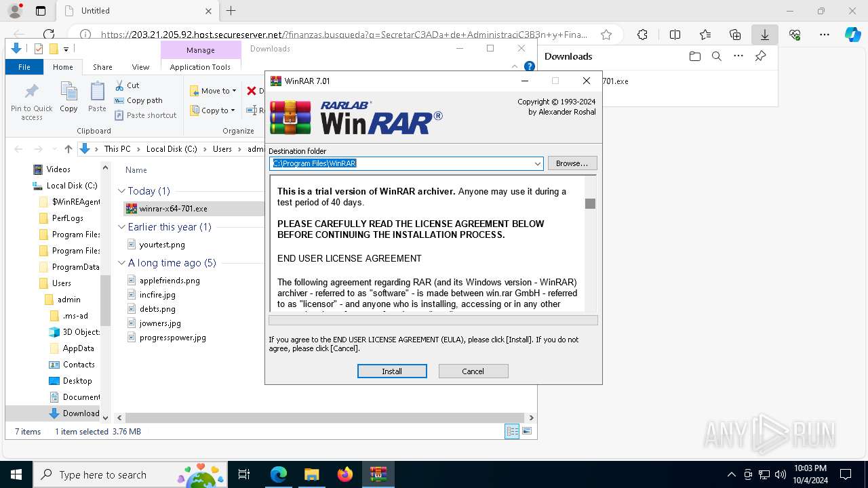Image resolution: width=868 pixels, height=488 pixels.
Task: Open Firefox from taskbar
Action: click(x=345, y=474)
